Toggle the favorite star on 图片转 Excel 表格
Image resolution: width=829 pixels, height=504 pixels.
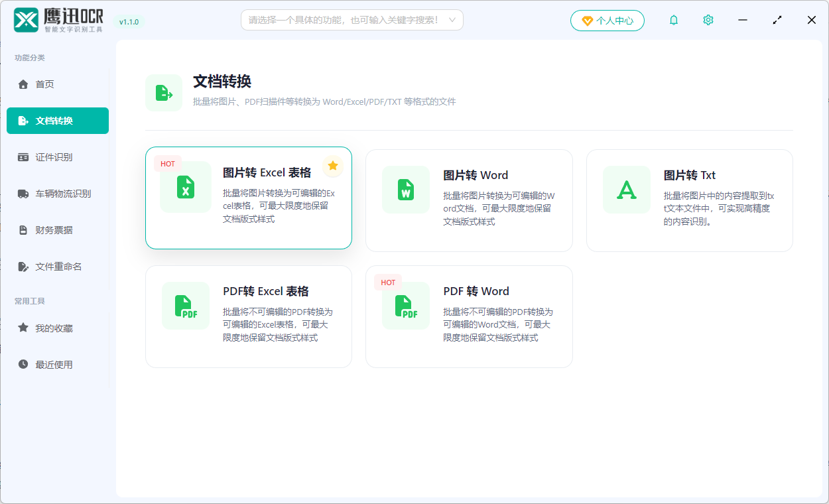pyautogui.click(x=332, y=166)
